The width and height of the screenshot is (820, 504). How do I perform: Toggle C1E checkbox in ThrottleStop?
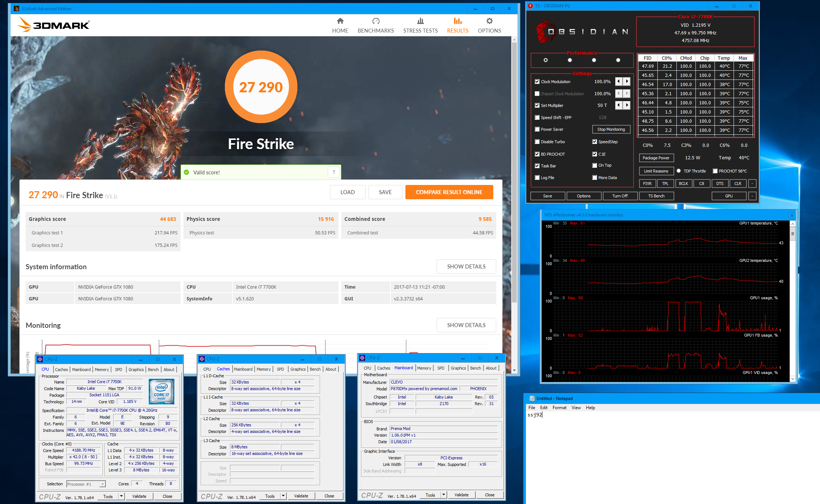594,154
